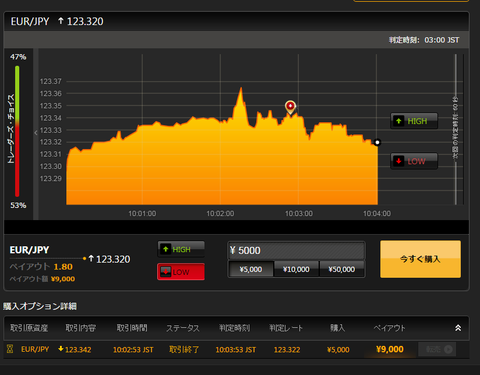
Task: Choose the ¥10,000 preset amount
Action: [296, 269]
